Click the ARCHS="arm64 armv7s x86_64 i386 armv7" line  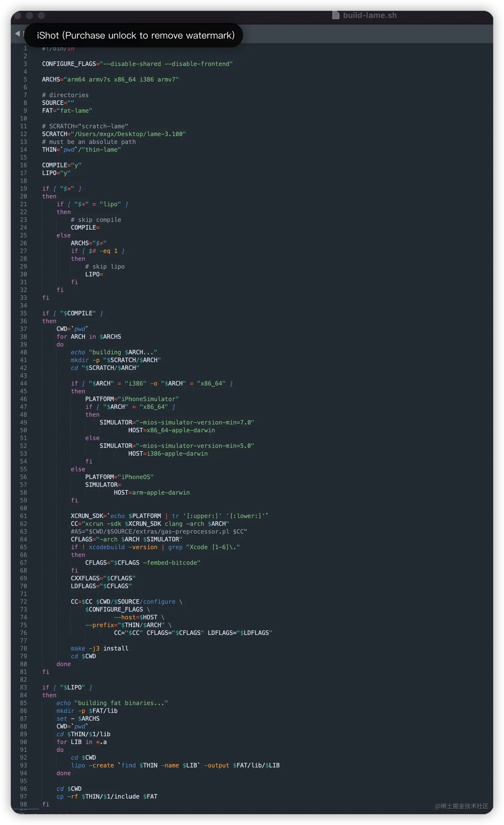tap(110, 79)
